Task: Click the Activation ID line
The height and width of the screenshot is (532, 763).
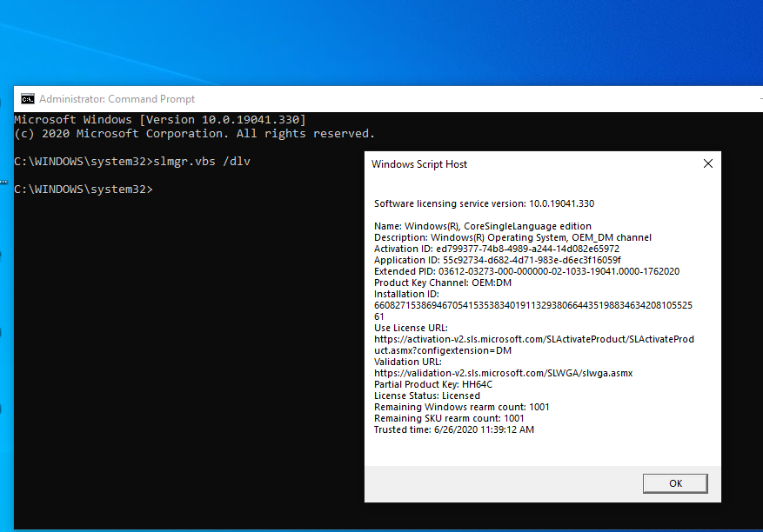Action: coord(496,249)
